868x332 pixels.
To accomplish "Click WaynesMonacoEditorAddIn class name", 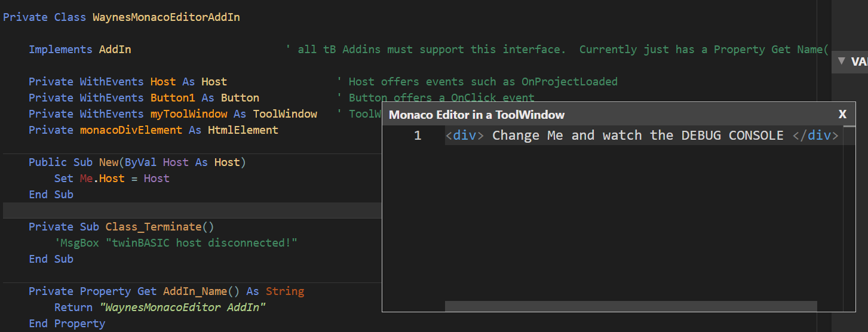I will coord(166,17).
